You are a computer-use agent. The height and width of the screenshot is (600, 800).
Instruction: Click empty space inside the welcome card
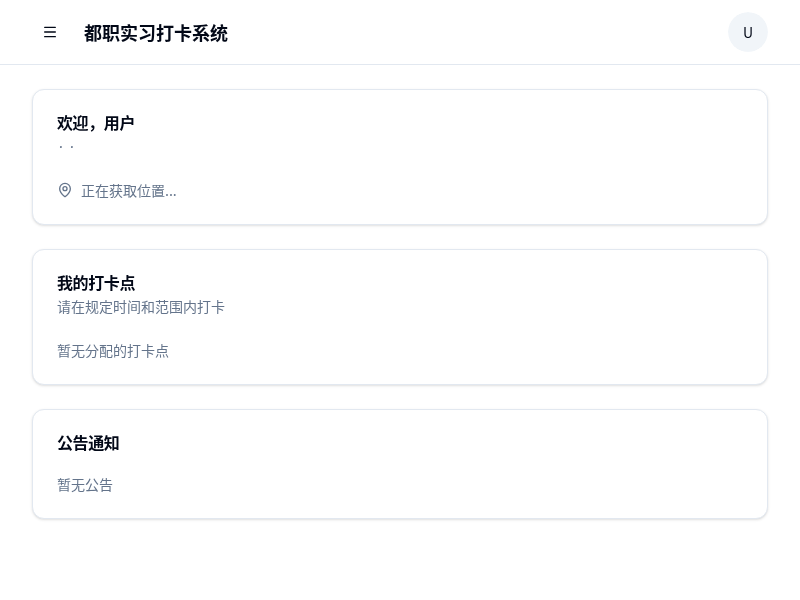[500, 140]
